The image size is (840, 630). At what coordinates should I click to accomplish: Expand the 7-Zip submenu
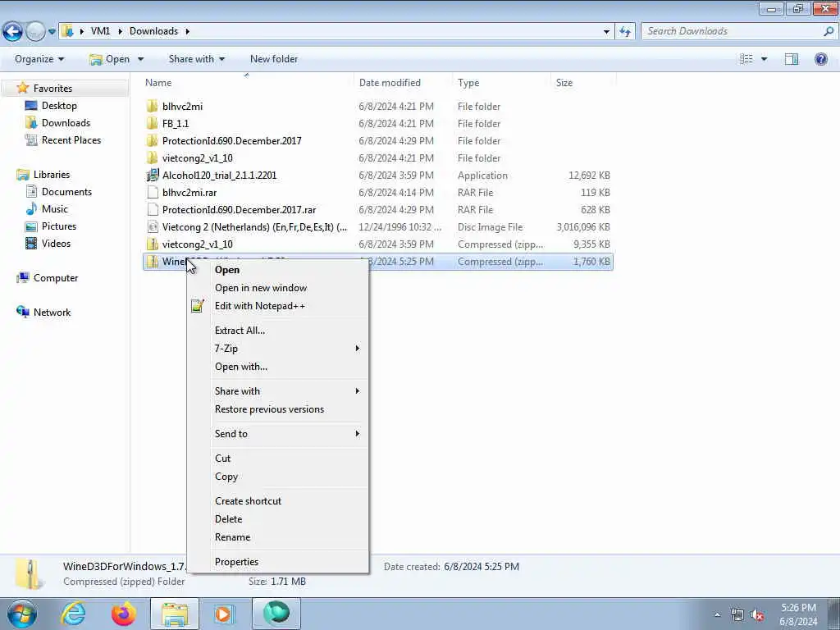click(x=277, y=349)
